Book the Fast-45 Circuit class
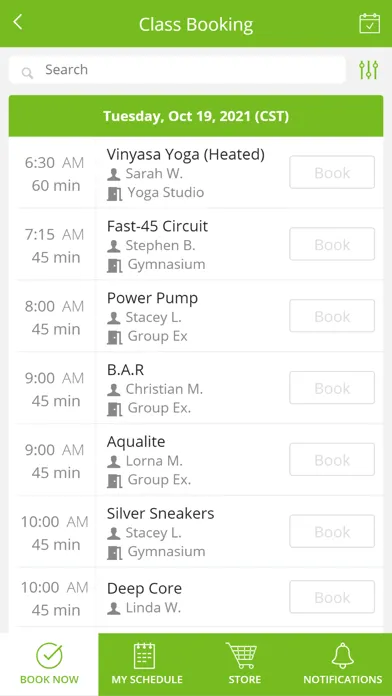This screenshot has width=392, height=696. 332,244
